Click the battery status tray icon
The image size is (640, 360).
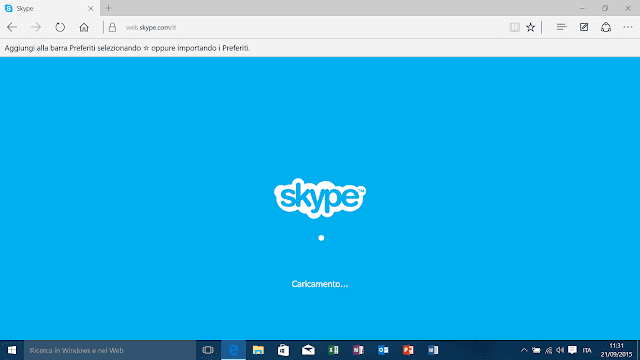536,350
